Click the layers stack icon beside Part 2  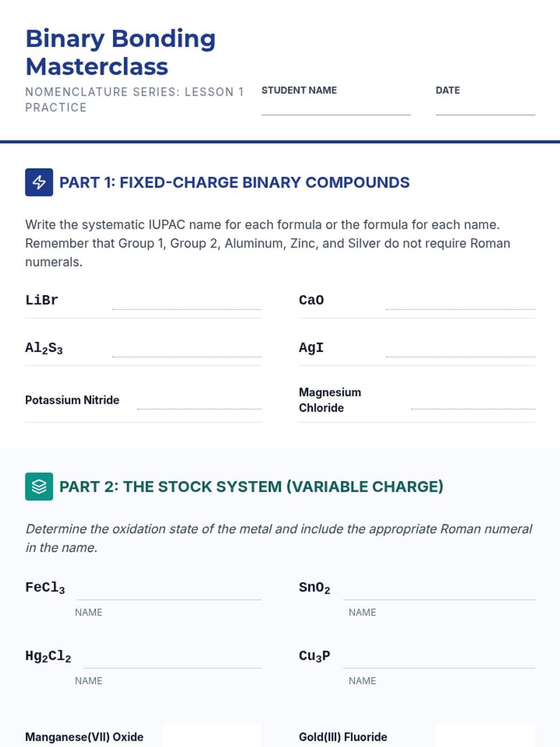(x=39, y=486)
